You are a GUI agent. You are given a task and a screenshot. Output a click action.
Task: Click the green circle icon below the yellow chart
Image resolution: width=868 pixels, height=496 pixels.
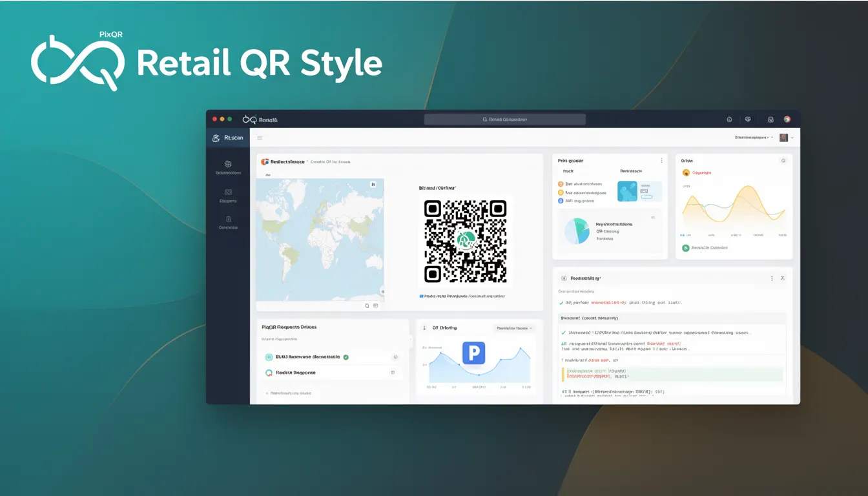tap(685, 248)
